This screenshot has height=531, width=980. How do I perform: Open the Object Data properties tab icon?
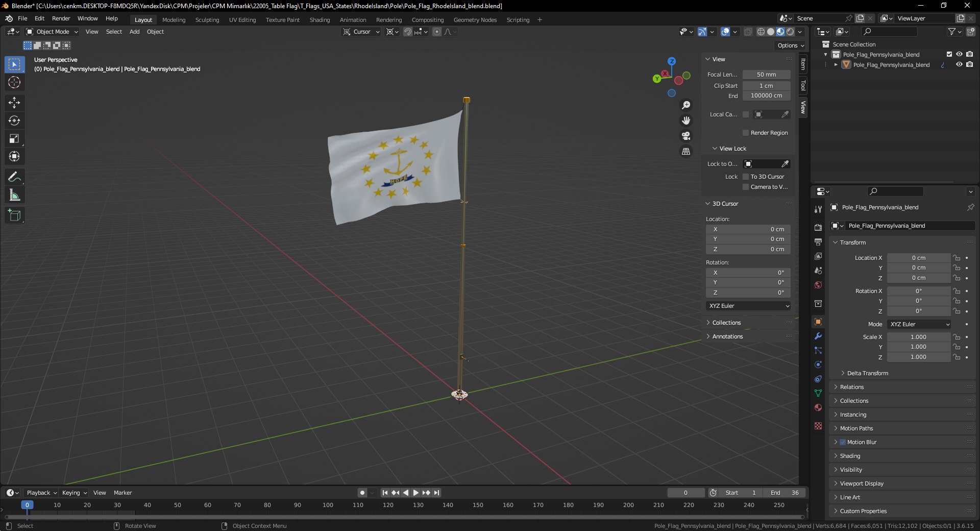(x=818, y=393)
